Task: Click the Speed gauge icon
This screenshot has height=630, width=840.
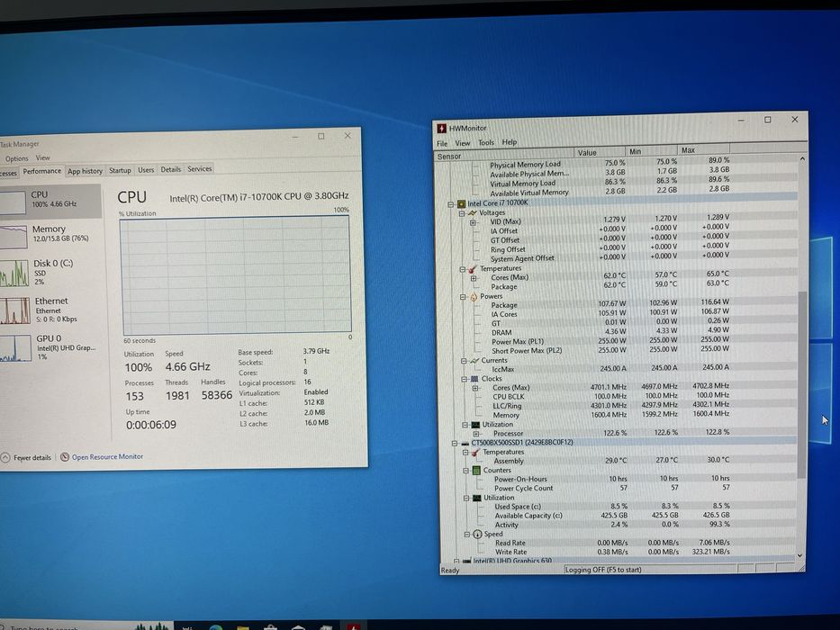Action: click(477, 534)
